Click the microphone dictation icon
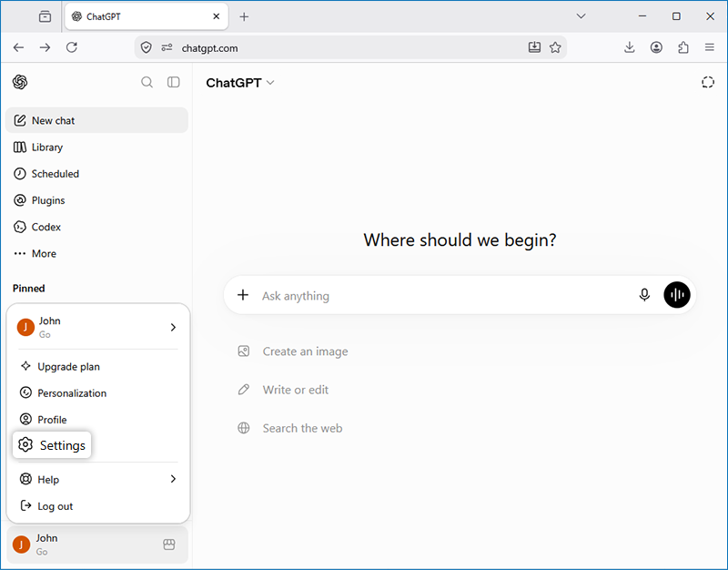Image resolution: width=728 pixels, height=570 pixels. click(644, 294)
